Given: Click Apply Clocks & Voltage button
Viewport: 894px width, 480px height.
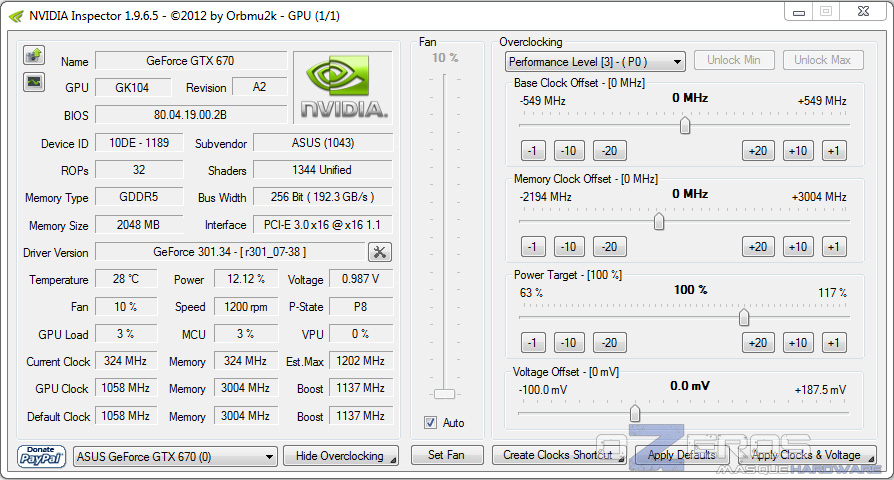Looking at the screenshot, I should 806,455.
